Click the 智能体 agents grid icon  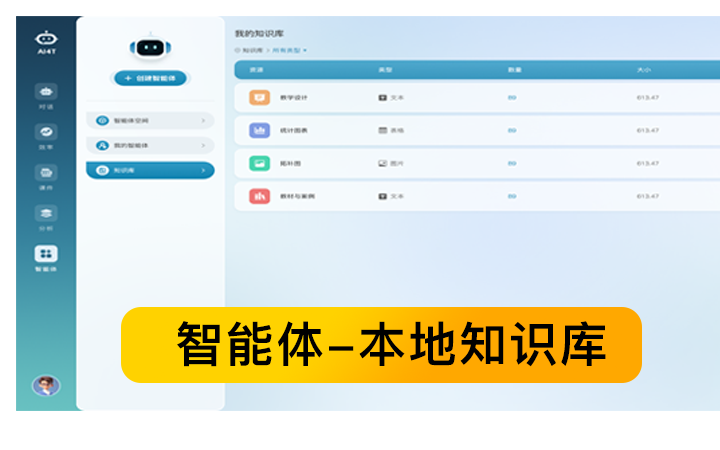[x=46, y=254]
